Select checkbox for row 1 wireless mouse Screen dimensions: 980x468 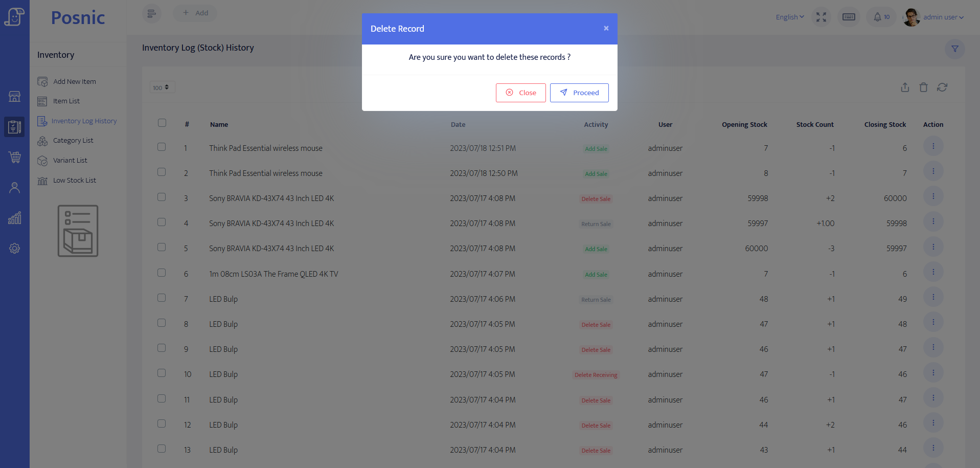tap(162, 147)
